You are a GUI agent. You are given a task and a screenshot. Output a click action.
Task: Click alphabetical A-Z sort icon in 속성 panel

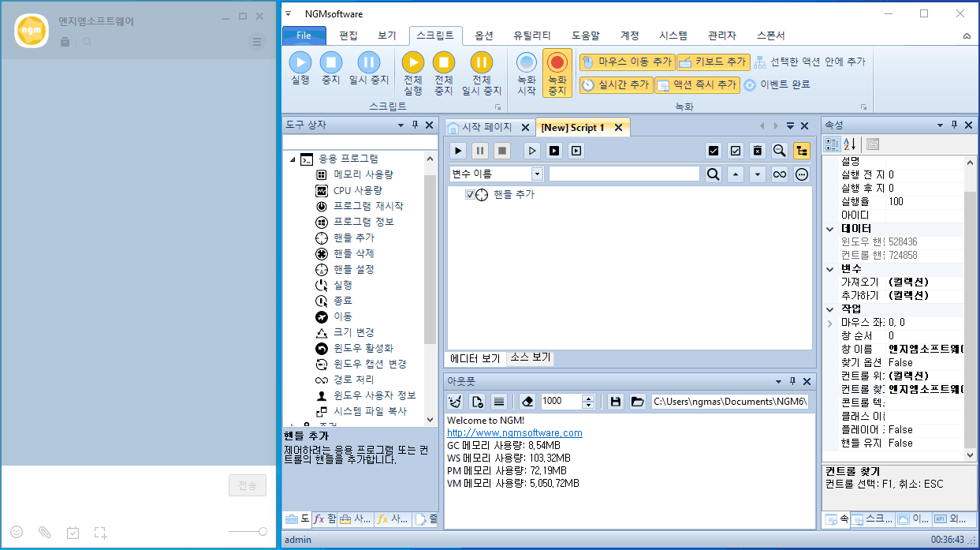pyautogui.click(x=850, y=144)
